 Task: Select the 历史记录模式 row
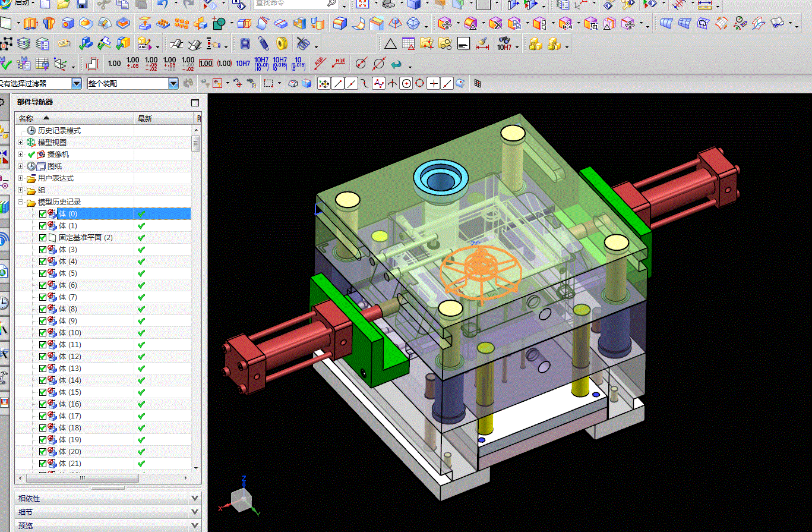pos(103,131)
